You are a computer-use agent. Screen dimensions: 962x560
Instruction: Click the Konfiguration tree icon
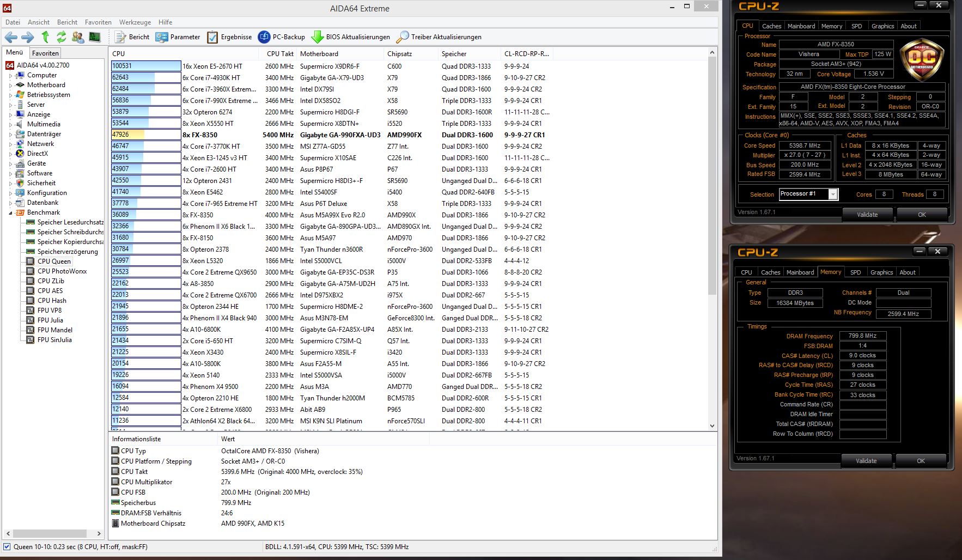(20, 193)
